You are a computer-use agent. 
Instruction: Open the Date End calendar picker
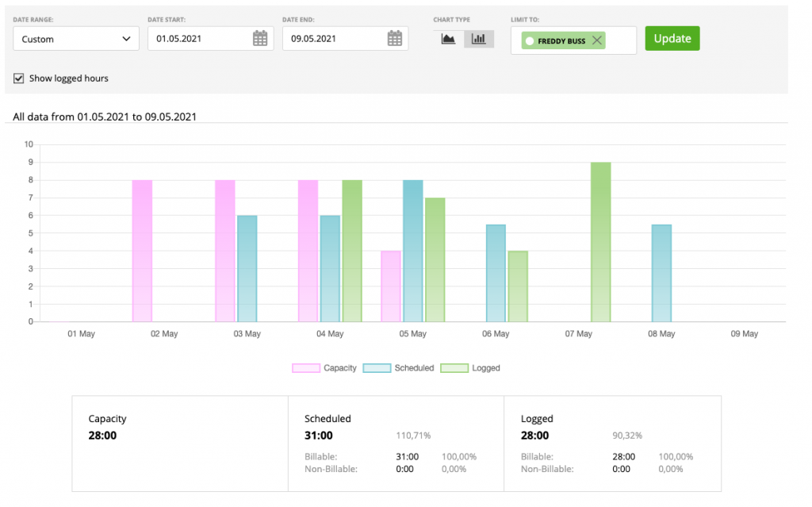[394, 37]
